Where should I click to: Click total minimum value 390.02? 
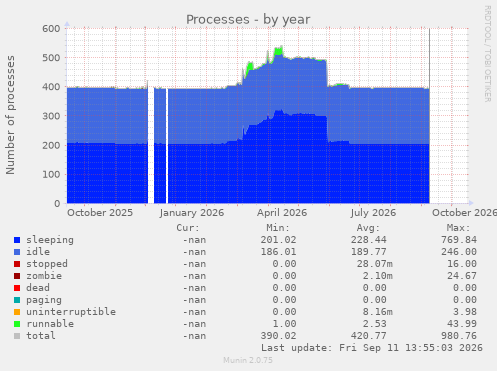point(278,336)
